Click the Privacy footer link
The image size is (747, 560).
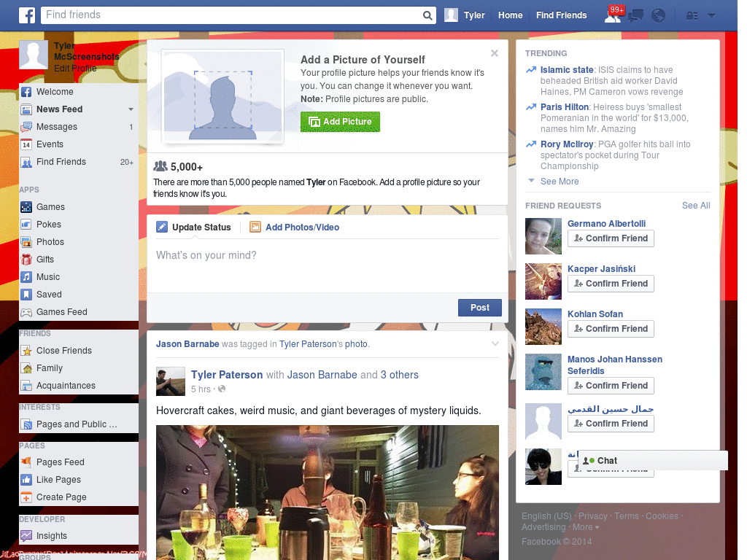592,516
